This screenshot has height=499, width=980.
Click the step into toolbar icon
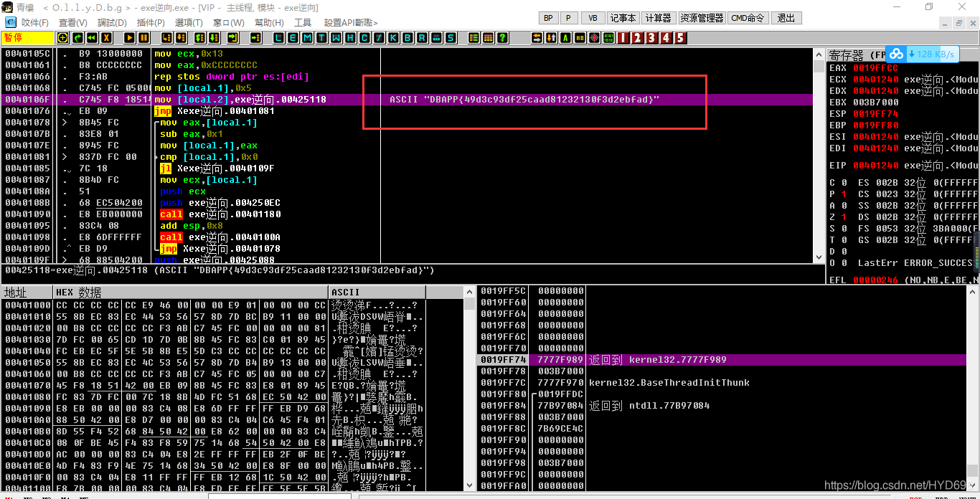pos(165,37)
